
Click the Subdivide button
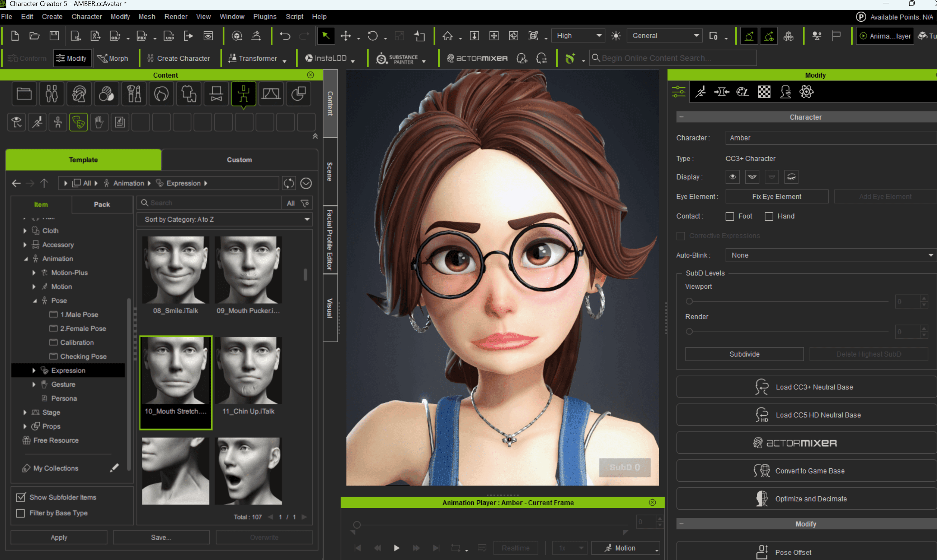(x=744, y=354)
